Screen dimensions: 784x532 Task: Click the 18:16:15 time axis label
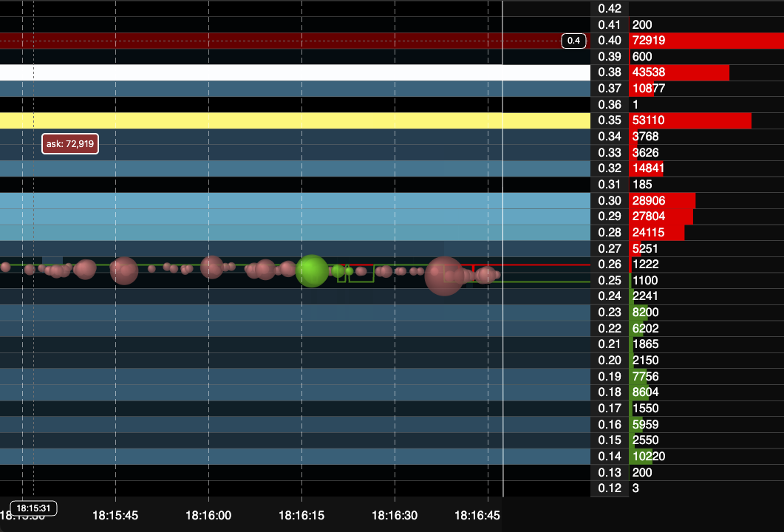301,516
